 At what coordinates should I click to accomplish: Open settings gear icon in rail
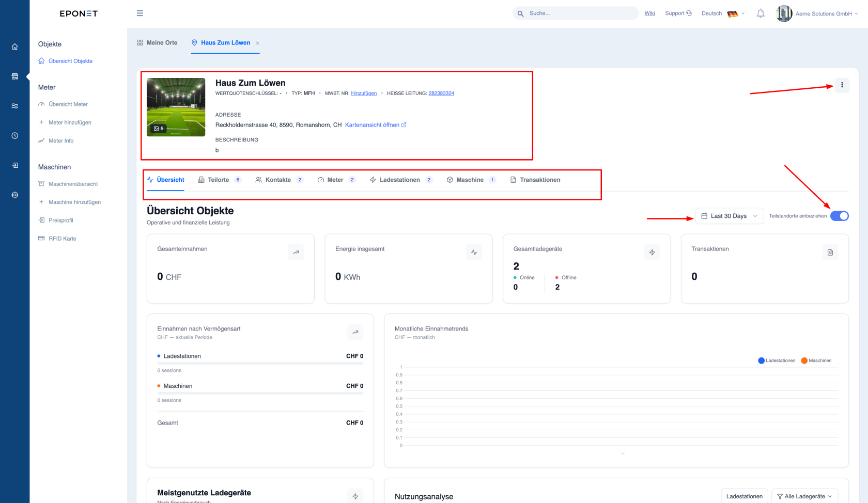[x=14, y=195]
